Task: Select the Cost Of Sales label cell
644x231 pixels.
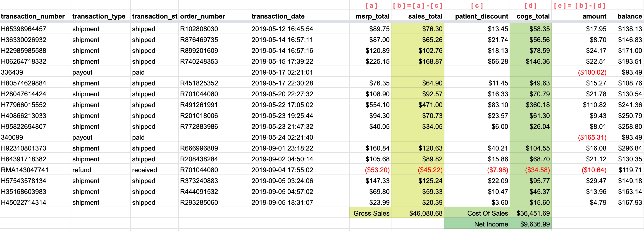Action: (x=477, y=213)
